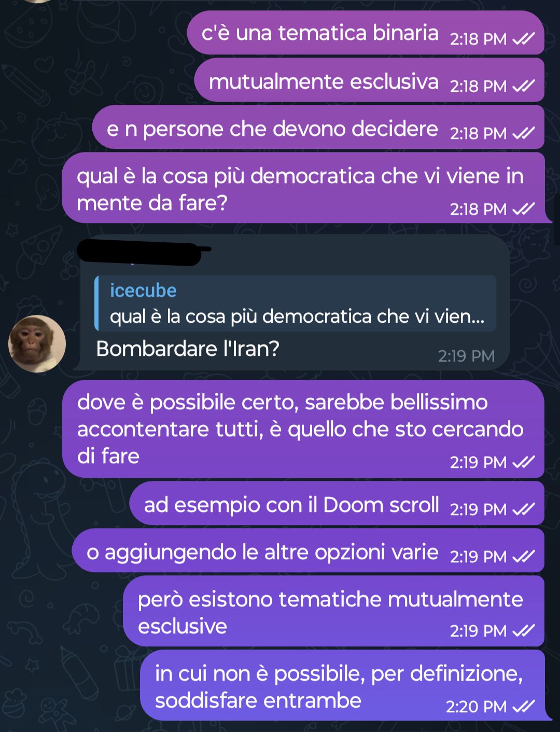Tap the checkmarks on 'però esistono tematiche' message
This screenshot has height=732, width=560.
pyautogui.click(x=524, y=631)
